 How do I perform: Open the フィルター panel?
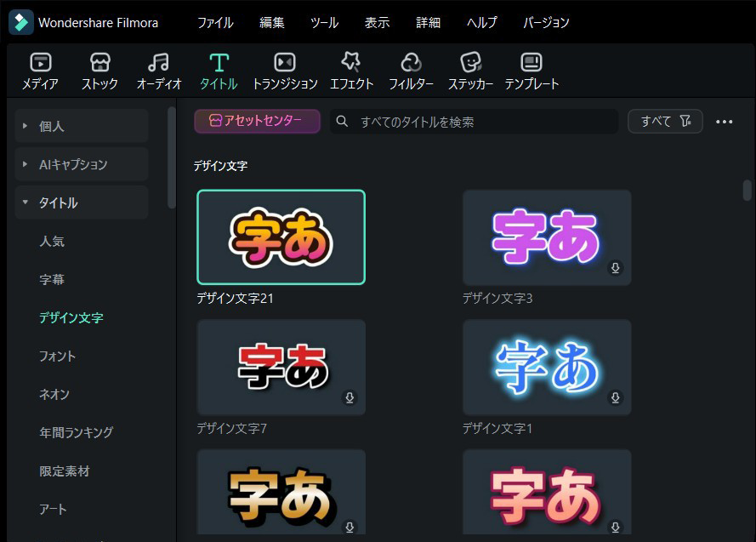click(411, 70)
